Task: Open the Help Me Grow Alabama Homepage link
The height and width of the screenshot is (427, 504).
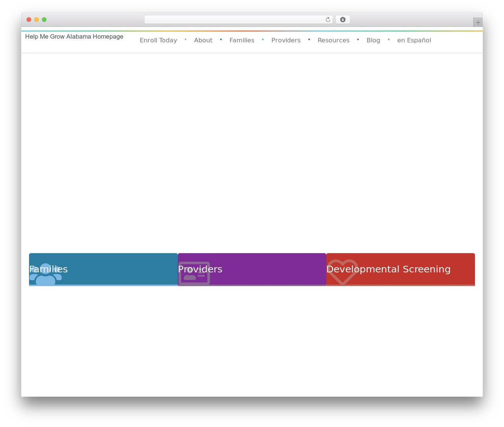Action: (74, 37)
